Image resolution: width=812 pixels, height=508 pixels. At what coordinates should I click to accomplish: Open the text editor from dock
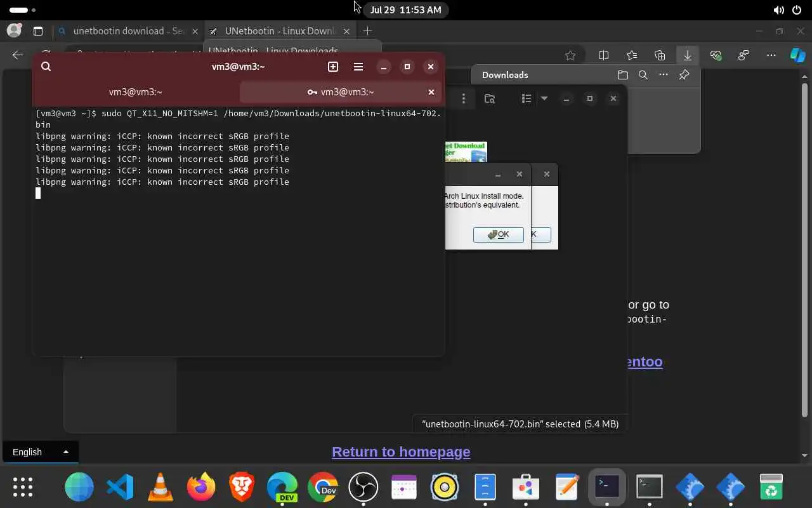tap(566, 487)
